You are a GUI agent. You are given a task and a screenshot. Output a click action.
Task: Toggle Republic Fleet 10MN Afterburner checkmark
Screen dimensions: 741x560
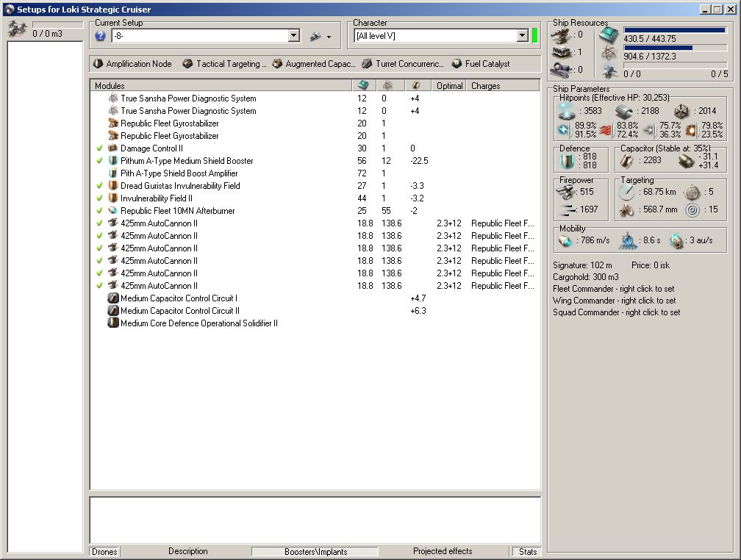[x=99, y=211]
